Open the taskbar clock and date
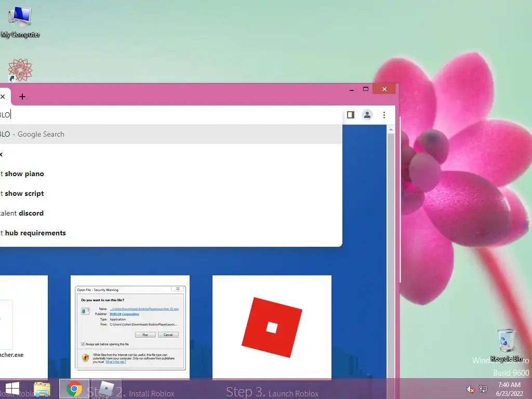The image size is (532, 399). coord(509,389)
